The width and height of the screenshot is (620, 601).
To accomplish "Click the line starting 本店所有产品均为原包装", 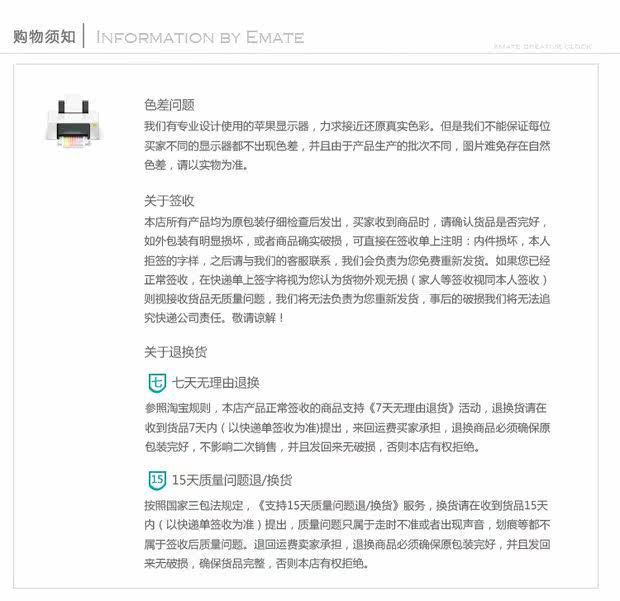I will [346, 222].
